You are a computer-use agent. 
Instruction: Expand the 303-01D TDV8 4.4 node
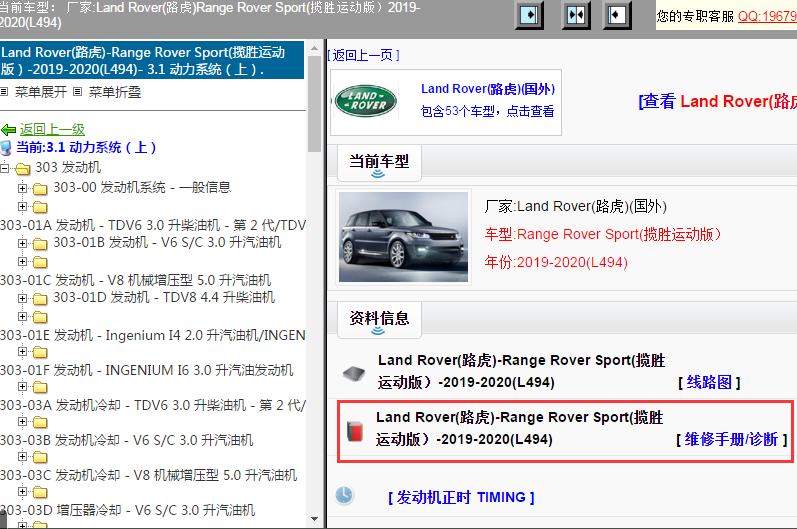tap(22, 298)
